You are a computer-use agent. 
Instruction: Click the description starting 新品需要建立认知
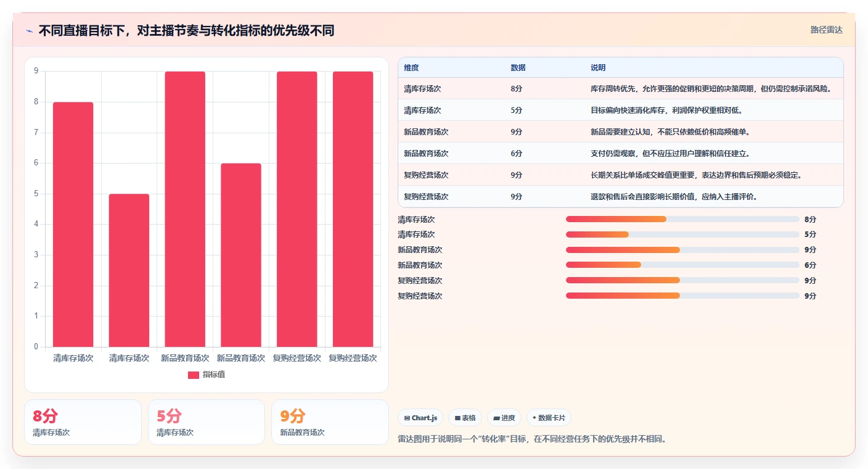(670, 132)
